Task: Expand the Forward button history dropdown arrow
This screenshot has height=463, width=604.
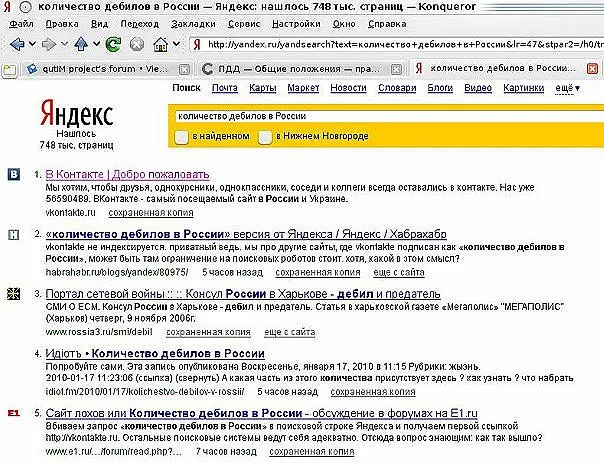Action: pyautogui.click(x=64, y=45)
